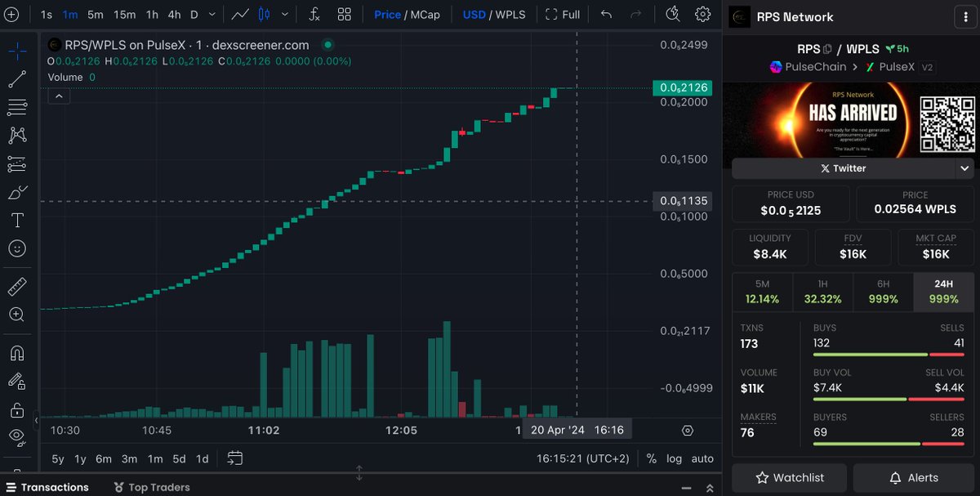Open the emoji icons tool
Viewport: 980px width, 496px height.
(17, 248)
